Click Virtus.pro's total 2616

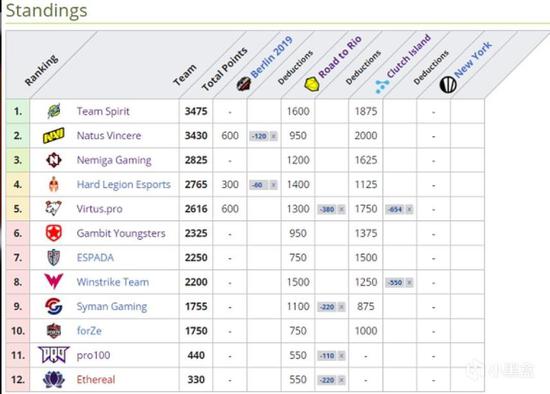tap(196, 209)
